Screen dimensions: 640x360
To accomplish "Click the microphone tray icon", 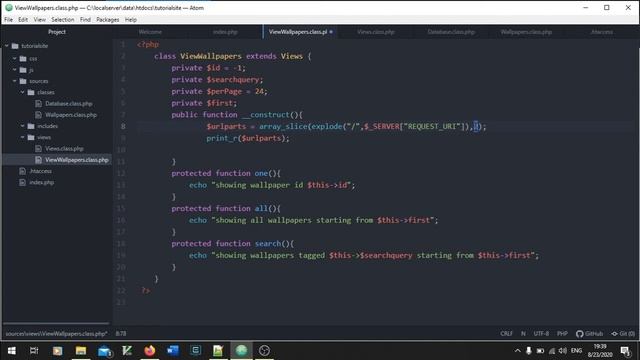I will 529,351.
